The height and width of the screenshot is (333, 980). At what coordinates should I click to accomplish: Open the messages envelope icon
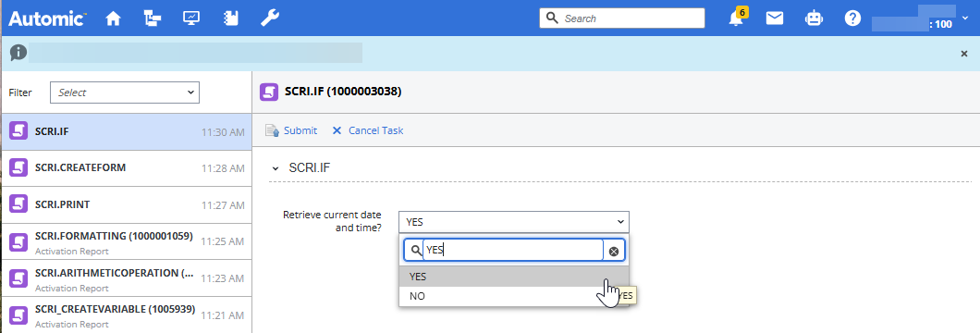point(775,18)
